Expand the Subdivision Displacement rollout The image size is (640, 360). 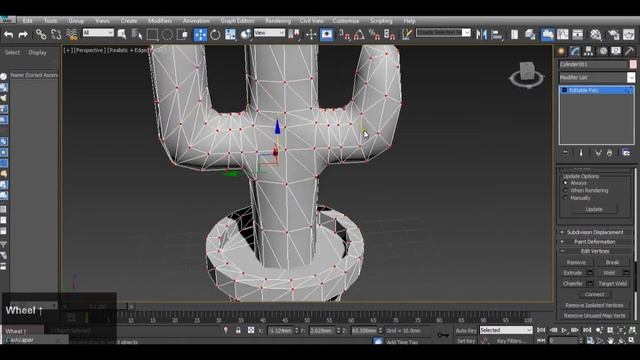pyautogui.click(x=595, y=232)
